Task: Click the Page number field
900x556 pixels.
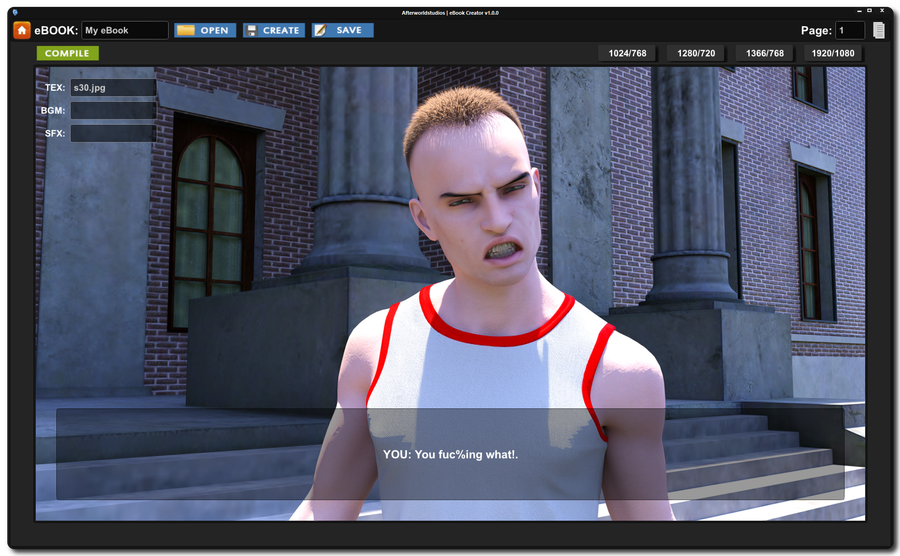Action: pyautogui.click(x=849, y=30)
